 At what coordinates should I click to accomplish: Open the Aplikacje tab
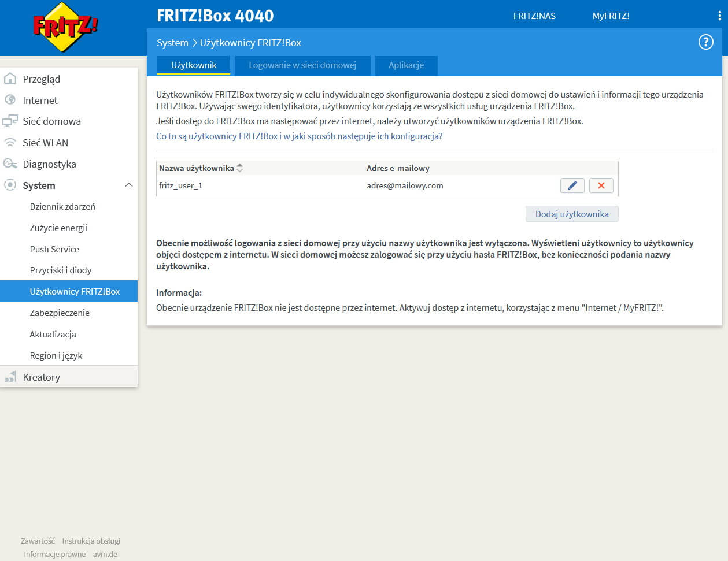pyautogui.click(x=406, y=65)
